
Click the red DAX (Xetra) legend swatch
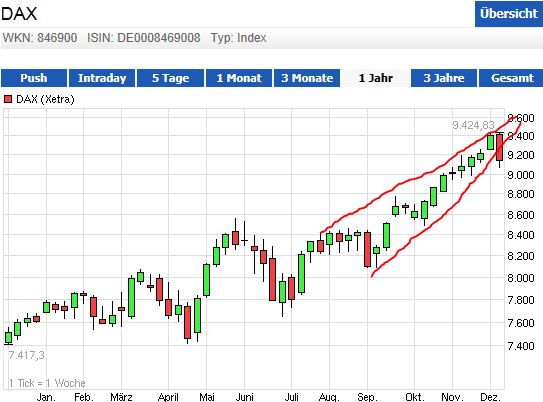coord(8,99)
